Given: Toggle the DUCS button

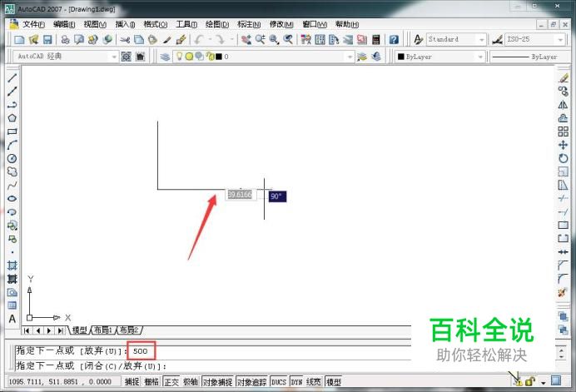Looking at the screenshot, I should point(279,382).
